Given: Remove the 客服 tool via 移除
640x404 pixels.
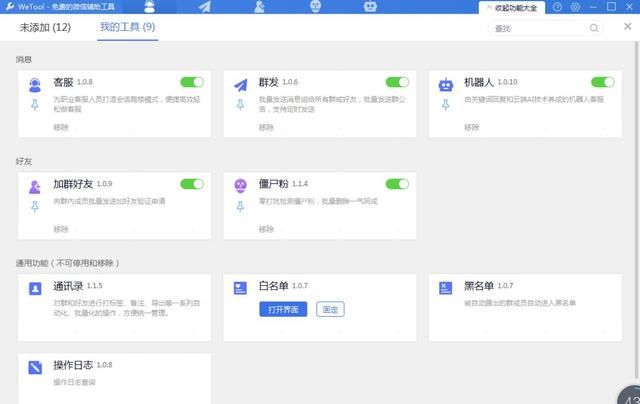Looking at the screenshot, I should [61, 127].
